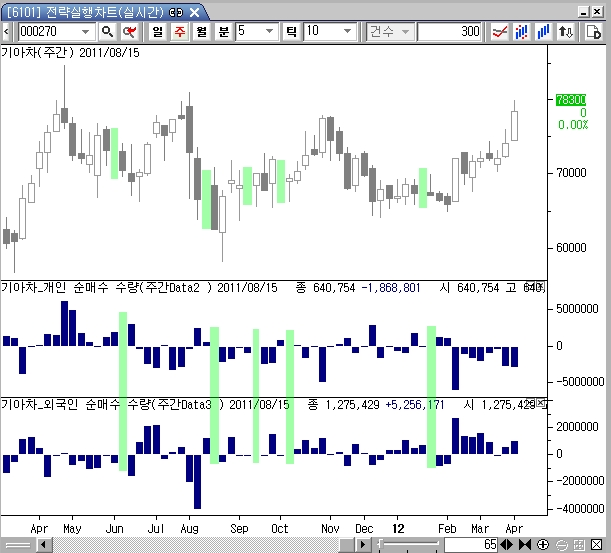Click the expand-outward arrows icon at bottom
611x553 pixels.
pos(508,545)
